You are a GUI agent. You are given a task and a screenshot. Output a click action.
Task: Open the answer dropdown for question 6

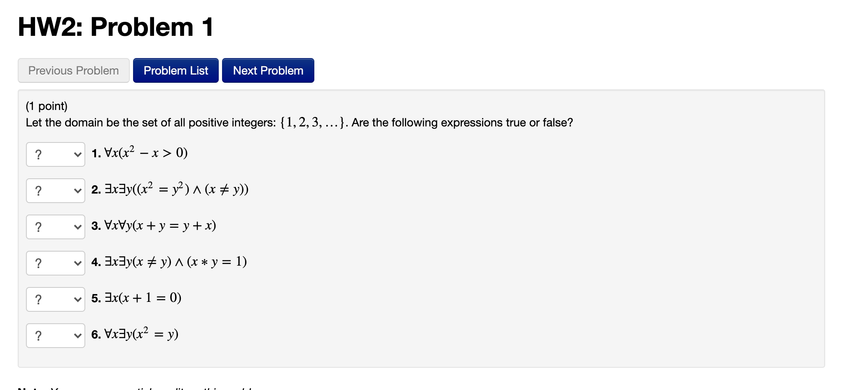pyautogui.click(x=56, y=335)
